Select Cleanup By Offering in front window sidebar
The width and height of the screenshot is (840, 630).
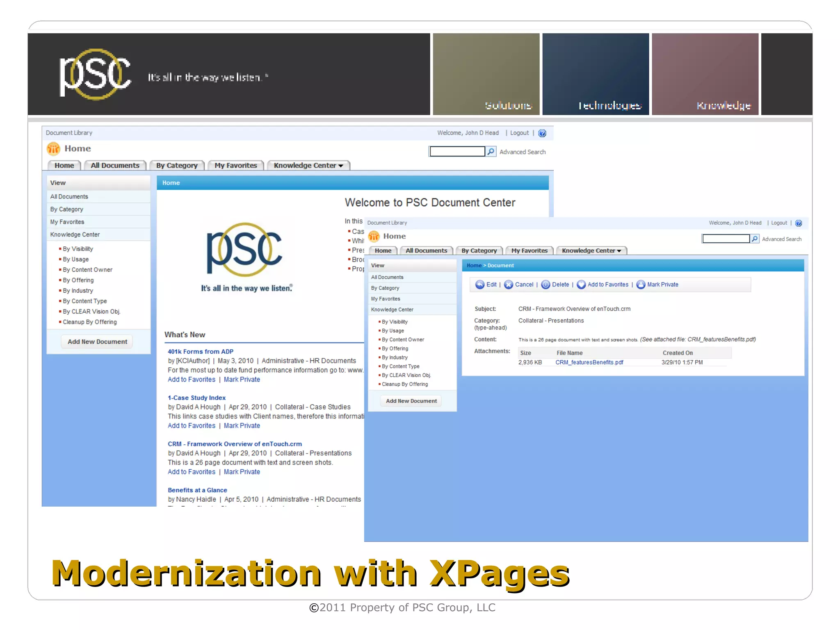[404, 384]
